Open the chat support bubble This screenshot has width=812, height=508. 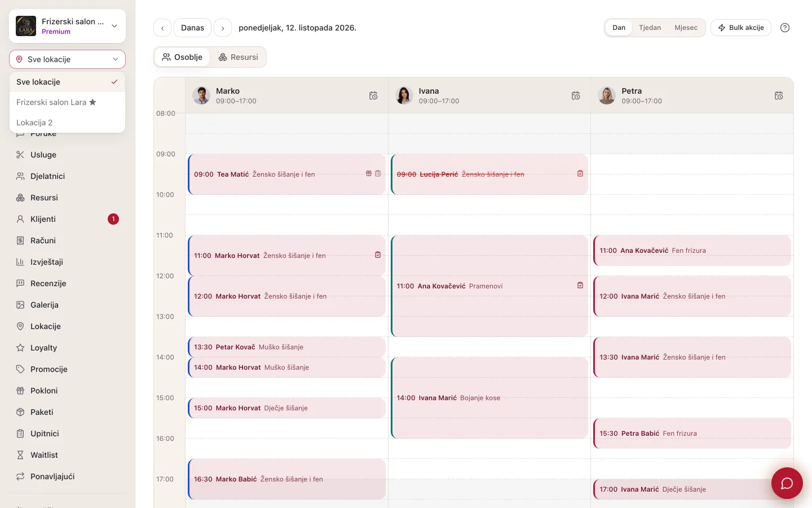point(787,483)
